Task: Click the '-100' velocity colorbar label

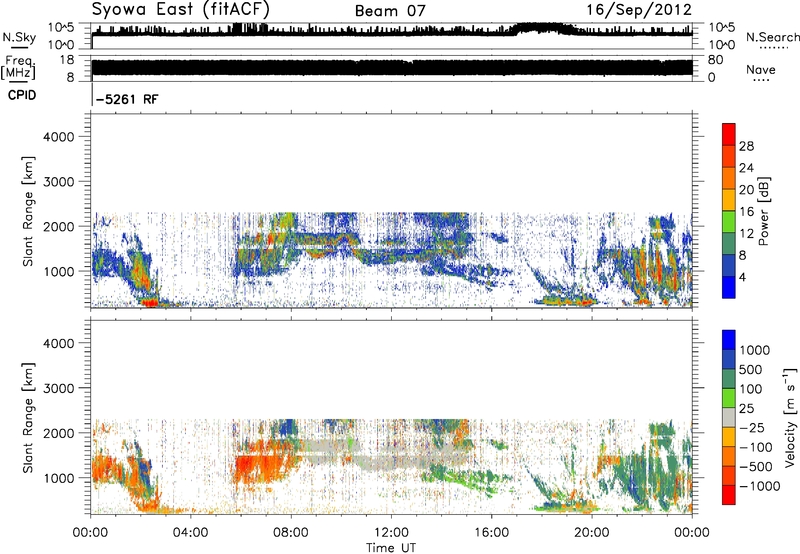Action: click(x=756, y=447)
